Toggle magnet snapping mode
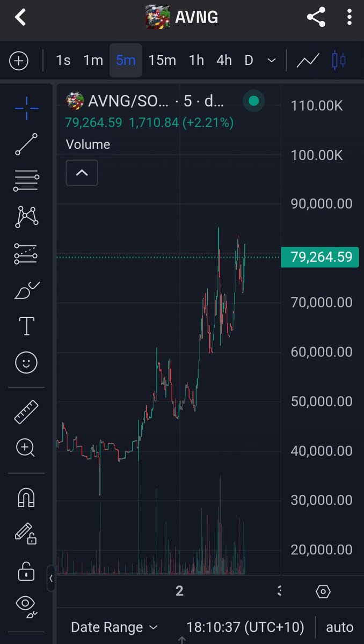 click(x=26, y=498)
